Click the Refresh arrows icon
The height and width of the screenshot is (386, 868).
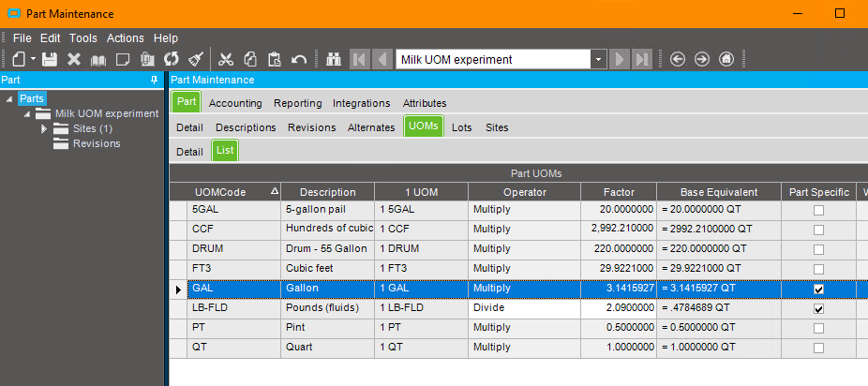(172, 59)
